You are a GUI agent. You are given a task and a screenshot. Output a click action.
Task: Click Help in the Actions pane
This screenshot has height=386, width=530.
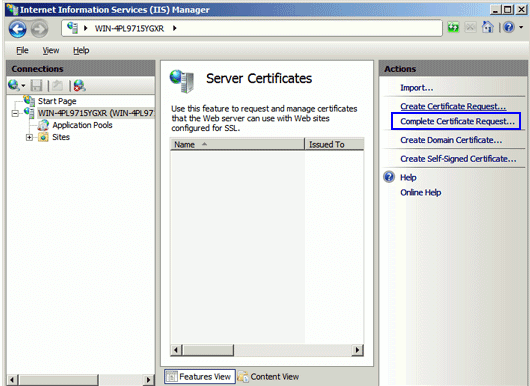tap(408, 177)
